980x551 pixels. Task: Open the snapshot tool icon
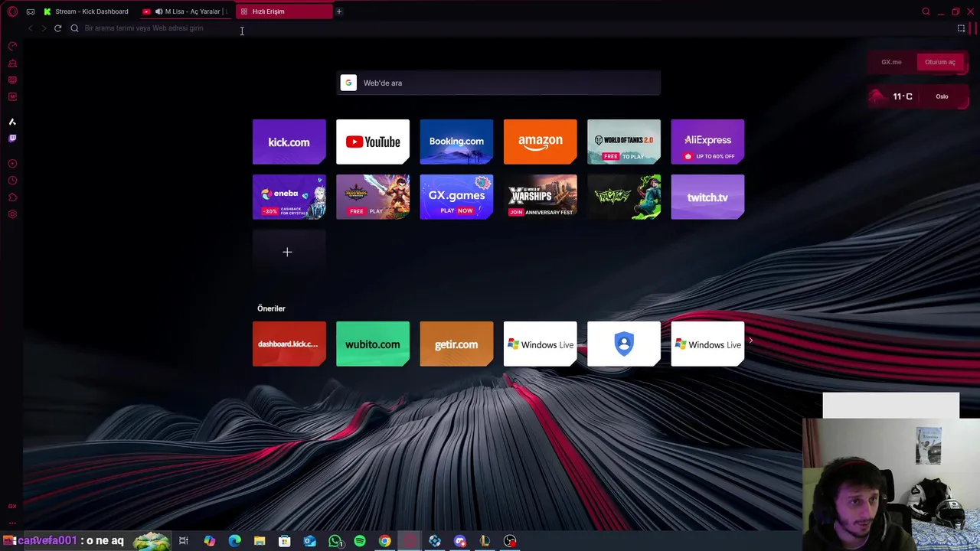pos(961,28)
